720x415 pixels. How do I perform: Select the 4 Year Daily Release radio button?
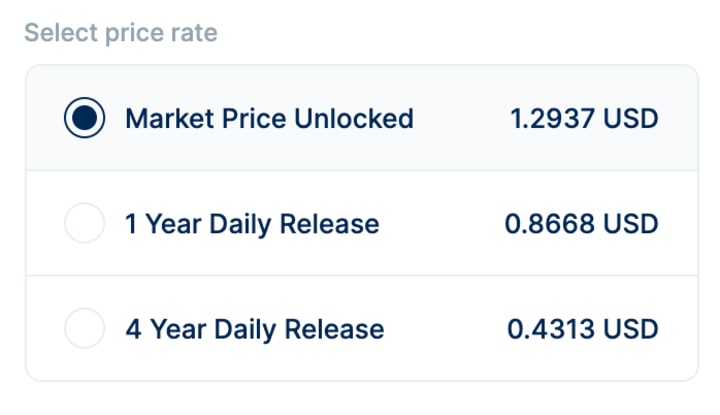[84, 328]
